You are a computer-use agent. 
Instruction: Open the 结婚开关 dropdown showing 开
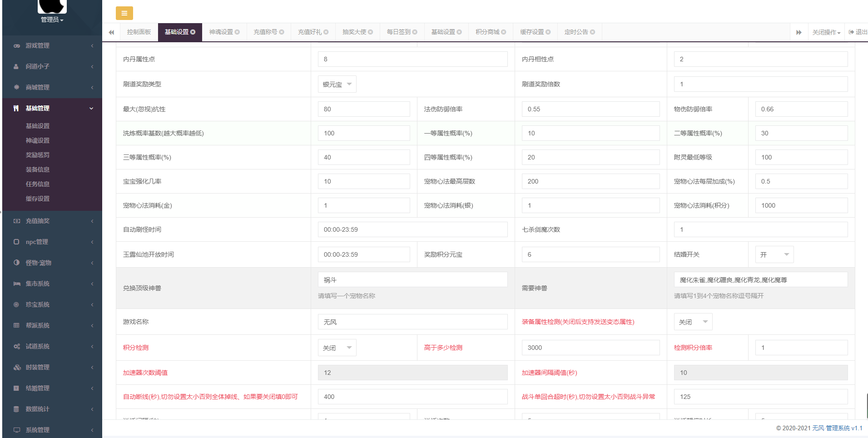coord(774,254)
